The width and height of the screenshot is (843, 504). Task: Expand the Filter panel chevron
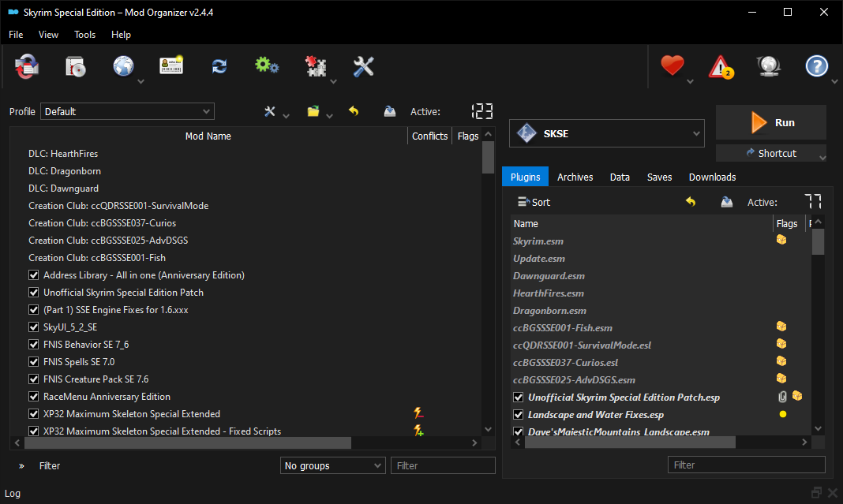[21, 466]
